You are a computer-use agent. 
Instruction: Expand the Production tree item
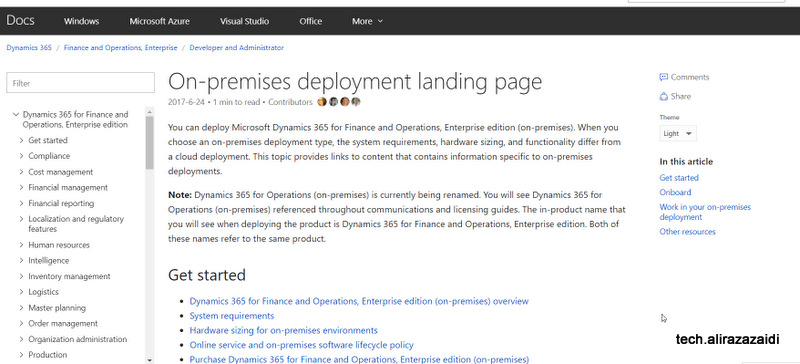[21, 355]
